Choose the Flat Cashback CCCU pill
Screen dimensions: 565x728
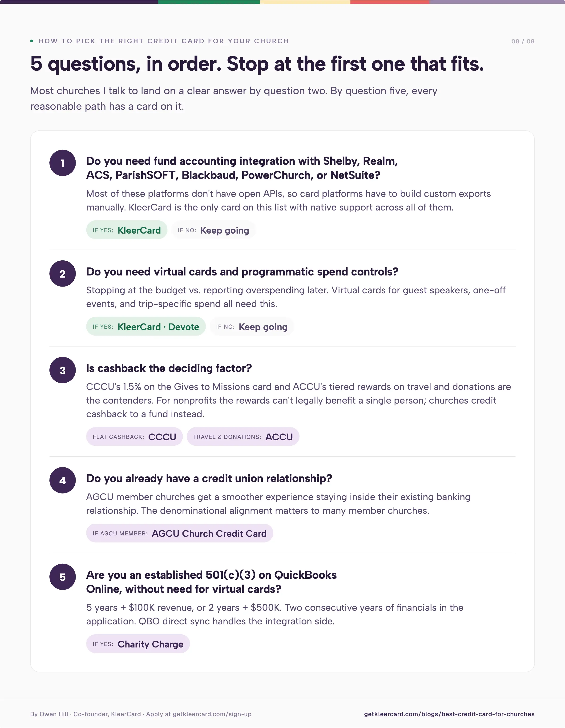tap(134, 437)
